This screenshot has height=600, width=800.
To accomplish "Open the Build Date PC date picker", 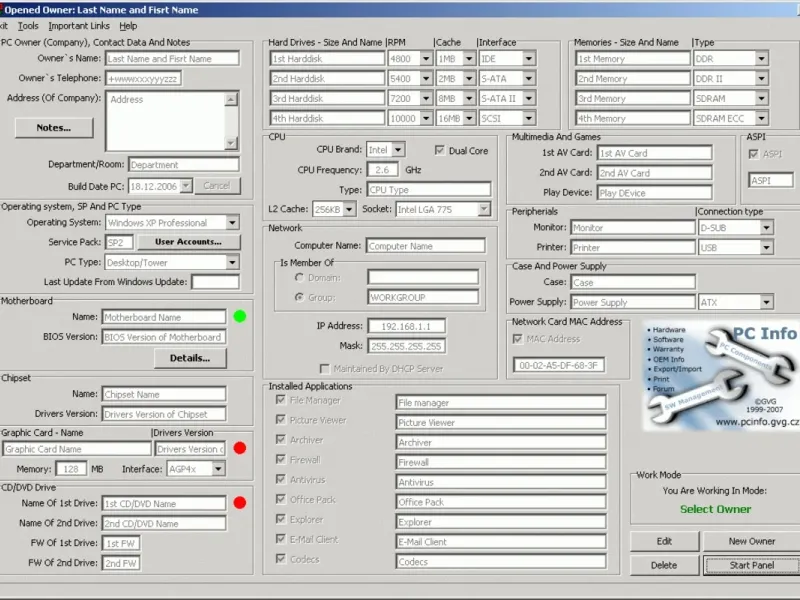I will [x=186, y=186].
